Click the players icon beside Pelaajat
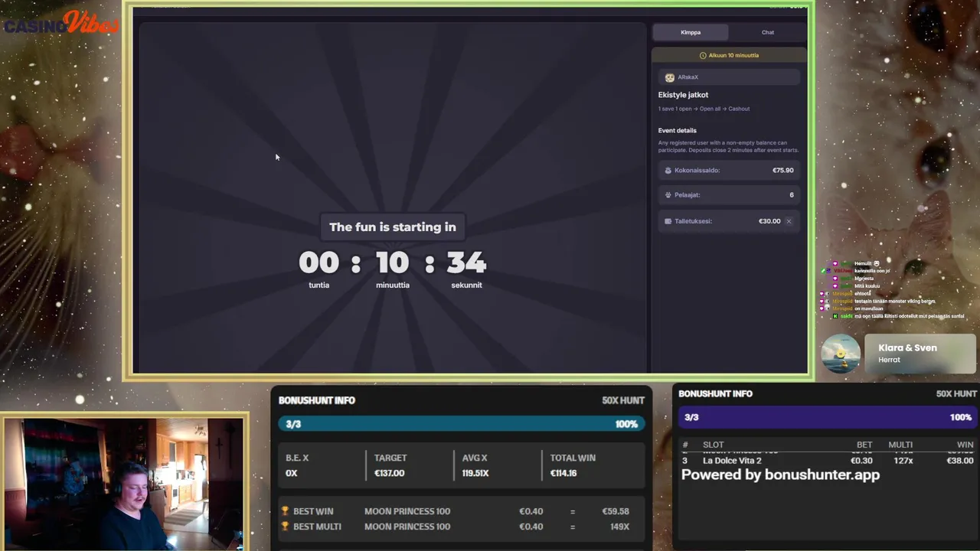 (668, 195)
